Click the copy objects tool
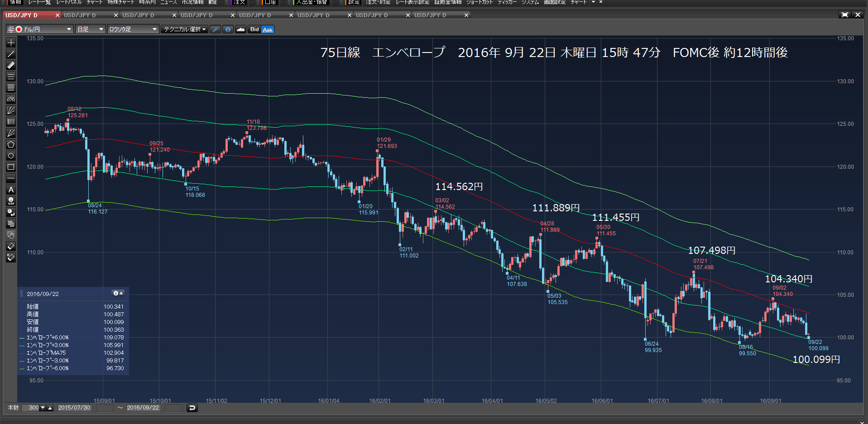 coord(11,224)
